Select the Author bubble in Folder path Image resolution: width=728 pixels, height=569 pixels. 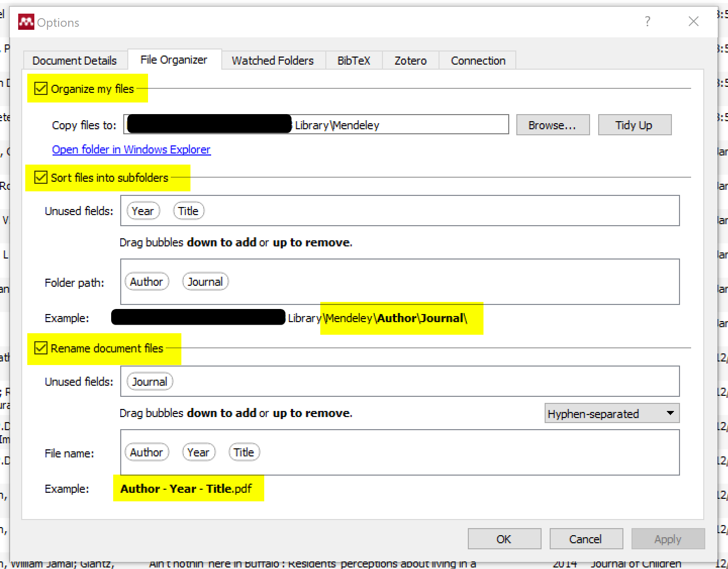point(147,281)
